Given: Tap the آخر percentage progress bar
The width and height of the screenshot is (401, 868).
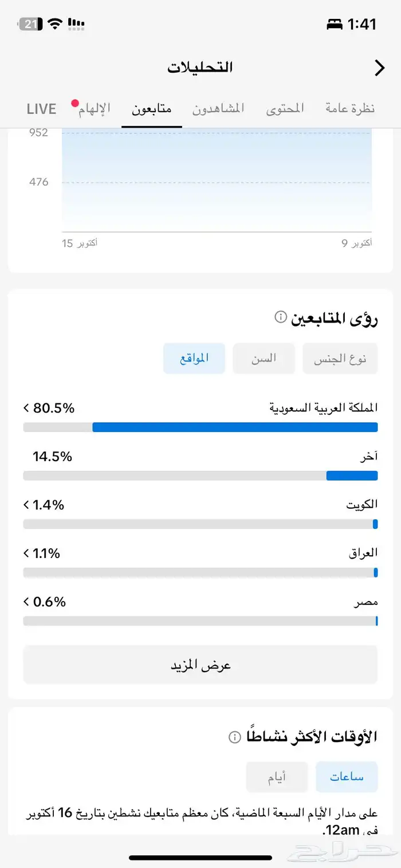Looking at the screenshot, I should pyautogui.click(x=200, y=475).
